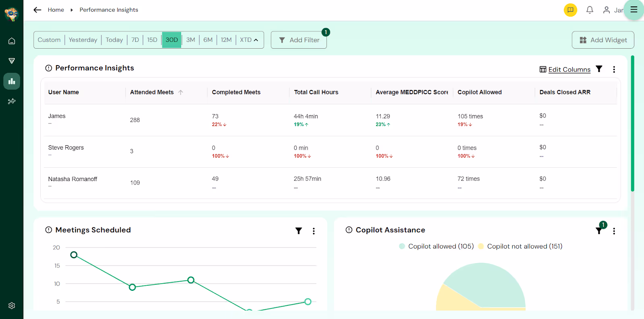This screenshot has width=644, height=319.
Task: Select the 15D range tab
Action: coord(152,40)
